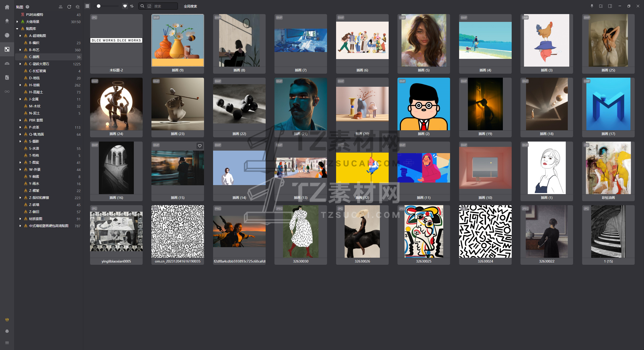Expand the 大佬场景 folder

pyautogui.click(x=17, y=22)
